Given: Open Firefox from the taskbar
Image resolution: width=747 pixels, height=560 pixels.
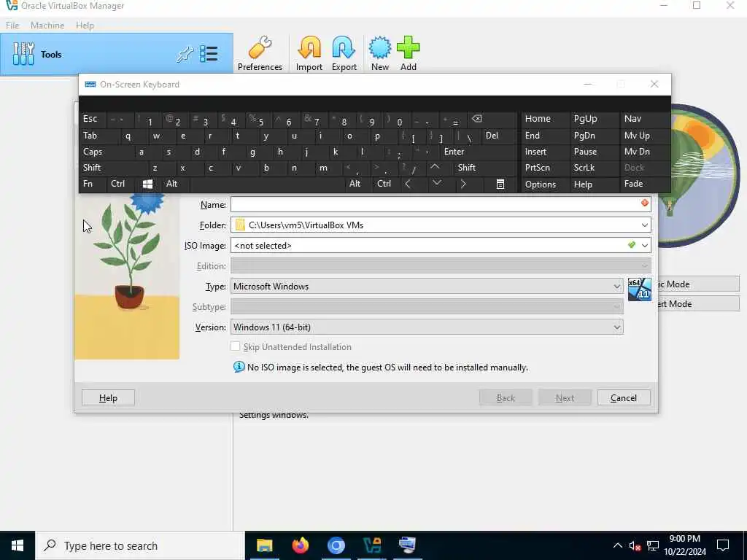Looking at the screenshot, I should (300, 545).
